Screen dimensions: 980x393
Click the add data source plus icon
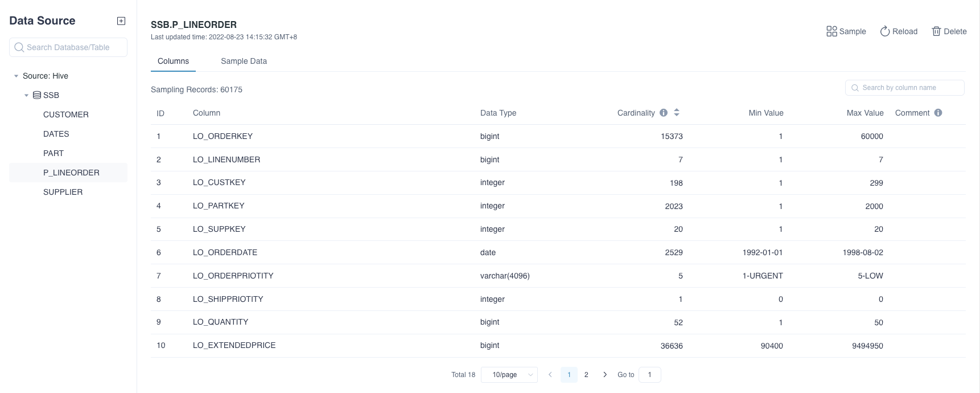121,21
